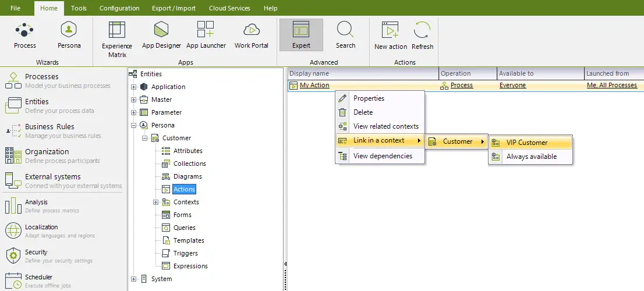The width and height of the screenshot is (644, 291).
Task: Open the File menu
Action: tap(15, 8)
